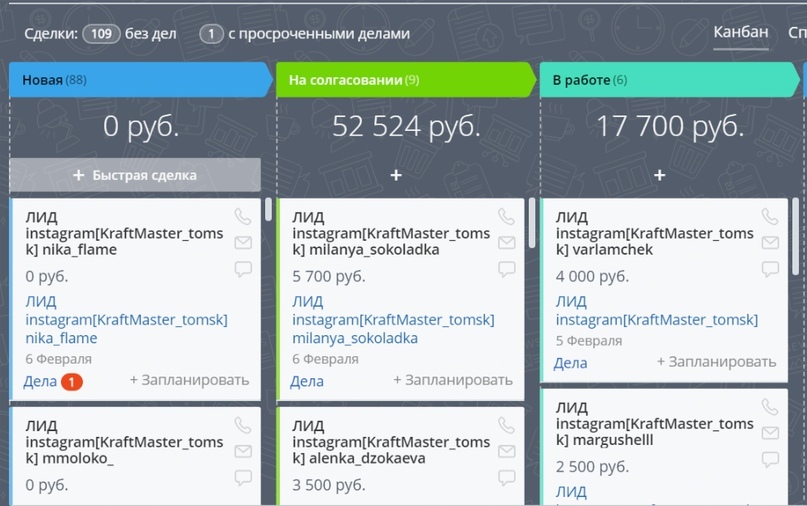Click envelope icon on mmoloko_ card
The image size is (807, 506).
click(243, 451)
